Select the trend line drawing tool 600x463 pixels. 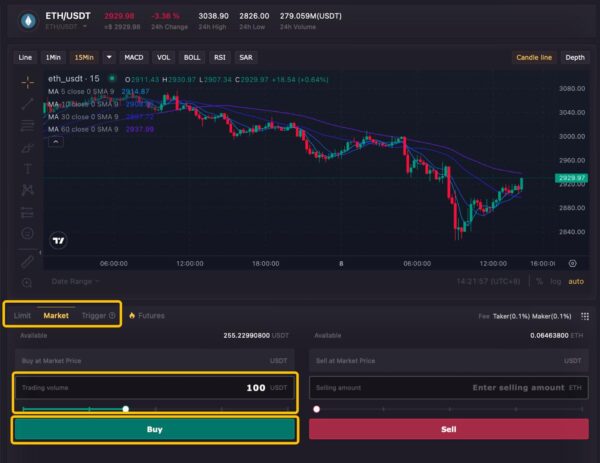click(x=28, y=103)
